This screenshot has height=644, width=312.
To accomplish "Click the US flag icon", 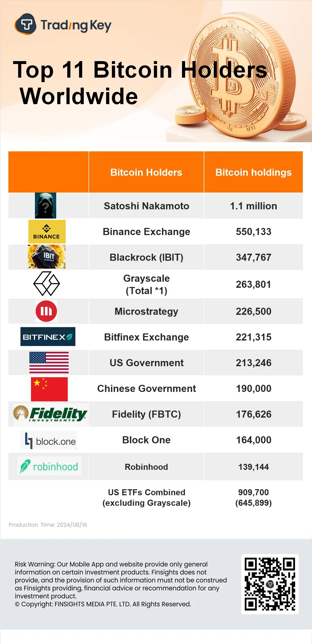I will pyautogui.click(x=49, y=363).
